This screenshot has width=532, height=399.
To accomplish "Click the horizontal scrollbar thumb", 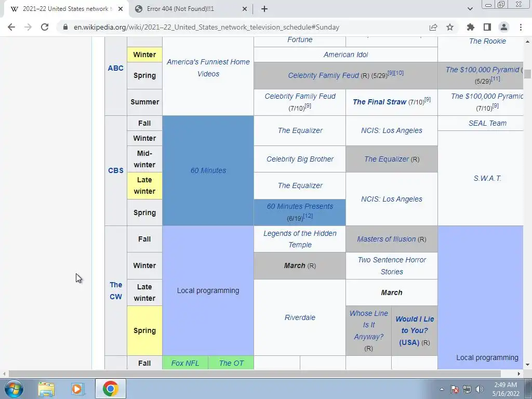I will (x=255, y=374).
